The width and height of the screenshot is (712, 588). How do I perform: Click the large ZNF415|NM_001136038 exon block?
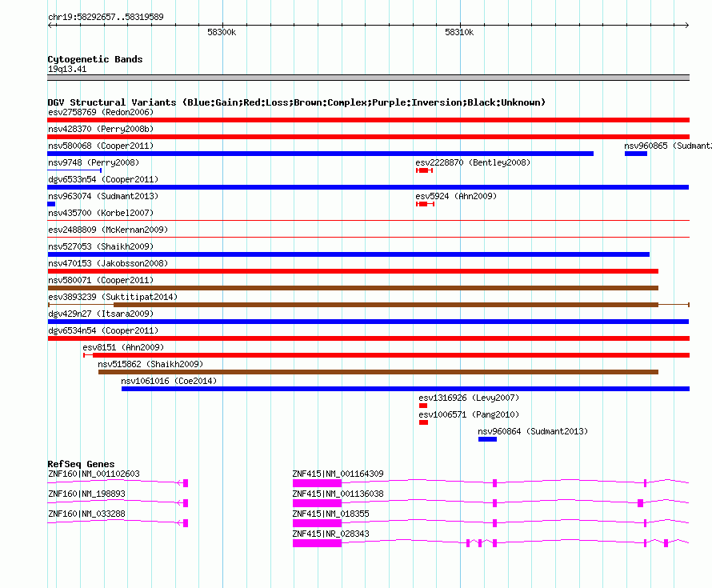pos(317,503)
